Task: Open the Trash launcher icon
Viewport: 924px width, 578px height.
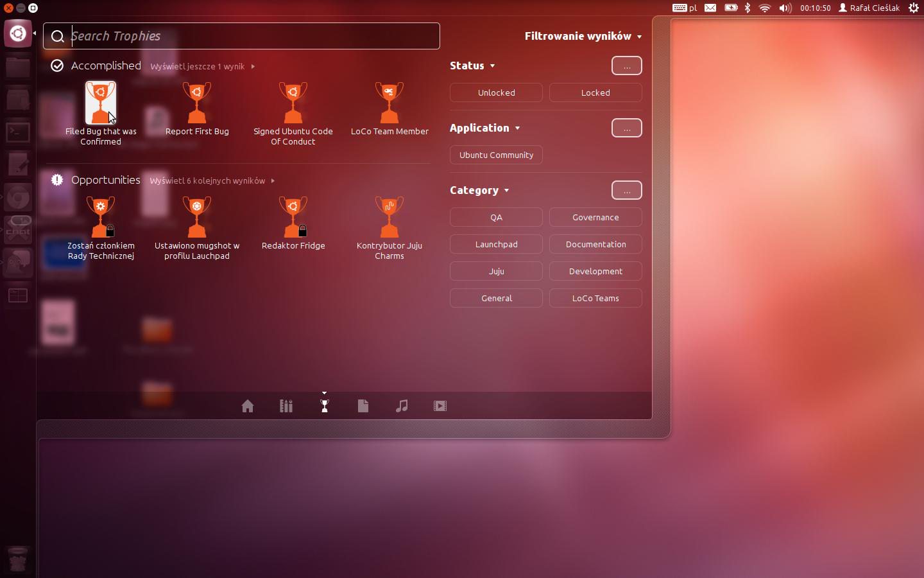Action: 18,560
